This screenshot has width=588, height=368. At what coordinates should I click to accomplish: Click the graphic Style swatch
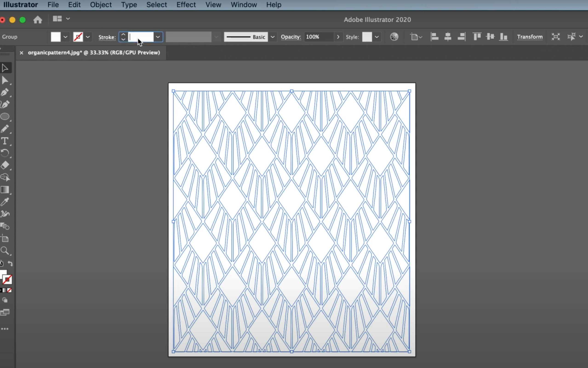[x=367, y=37]
